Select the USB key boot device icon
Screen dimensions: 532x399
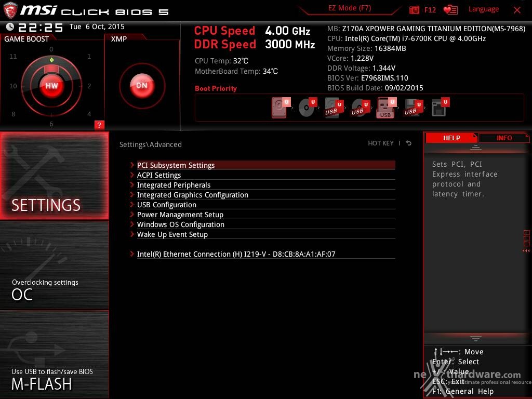pyautogui.click(x=387, y=108)
